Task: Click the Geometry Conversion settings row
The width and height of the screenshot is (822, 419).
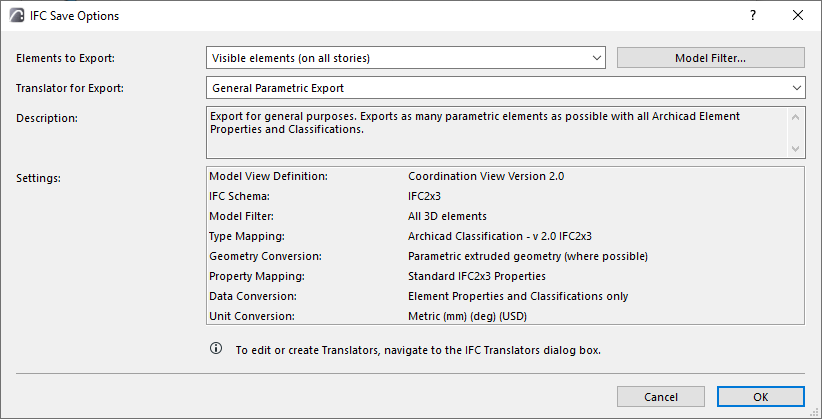Action: point(505,256)
